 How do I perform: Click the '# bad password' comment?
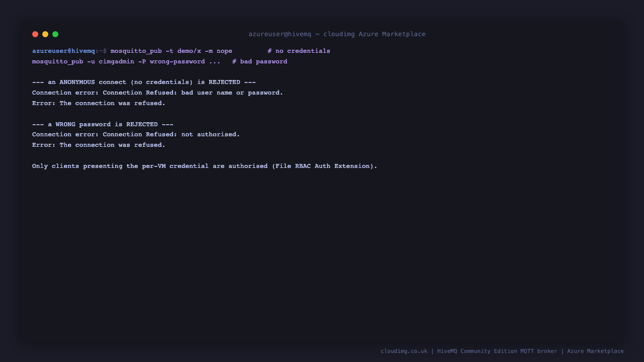pos(260,61)
